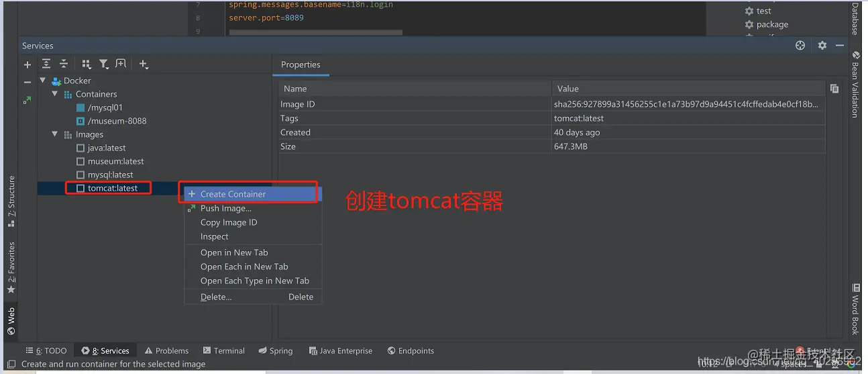
Task: Open the Database tool window strip
Action: click(855, 18)
